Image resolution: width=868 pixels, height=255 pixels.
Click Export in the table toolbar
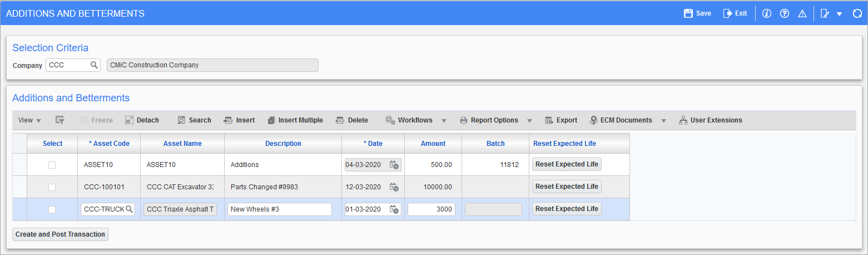click(561, 120)
